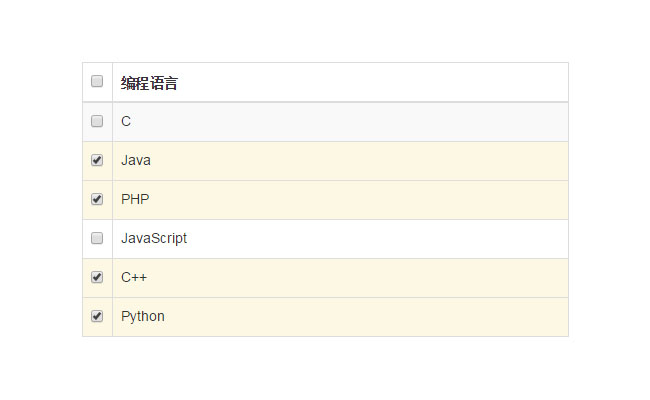Screen dimensions: 650x400
Task: Uncheck the PHP checkbox
Action: click(x=97, y=199)
